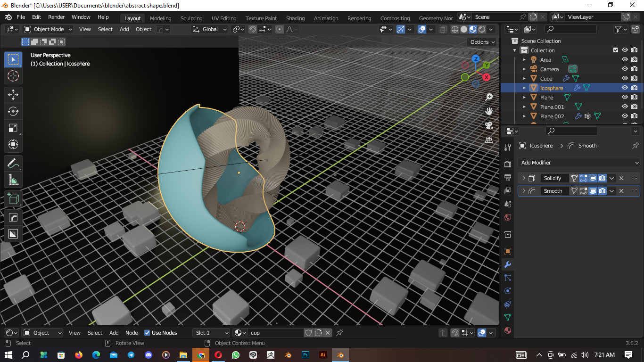Image resolution: width=644 pixels, height=362 pixels.
Task: Hide Camera object via eye icon
Action: (625, 69)
